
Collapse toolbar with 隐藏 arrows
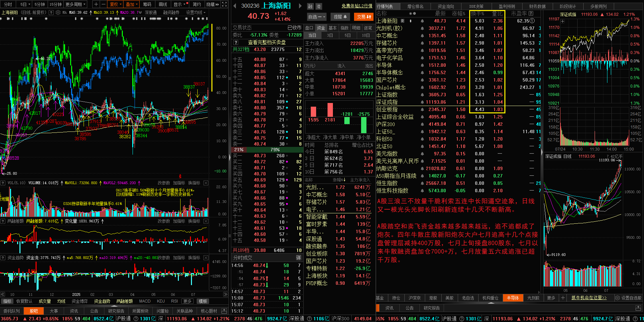213,4
